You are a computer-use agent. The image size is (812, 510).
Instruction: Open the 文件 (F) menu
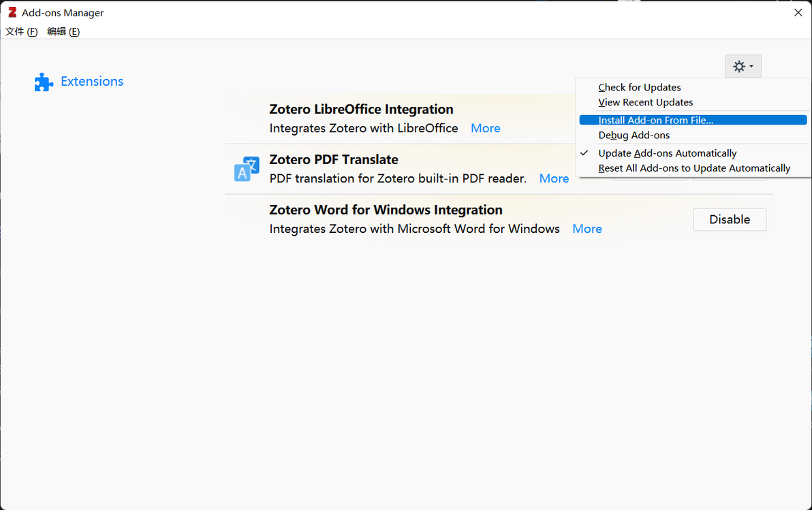21,31
